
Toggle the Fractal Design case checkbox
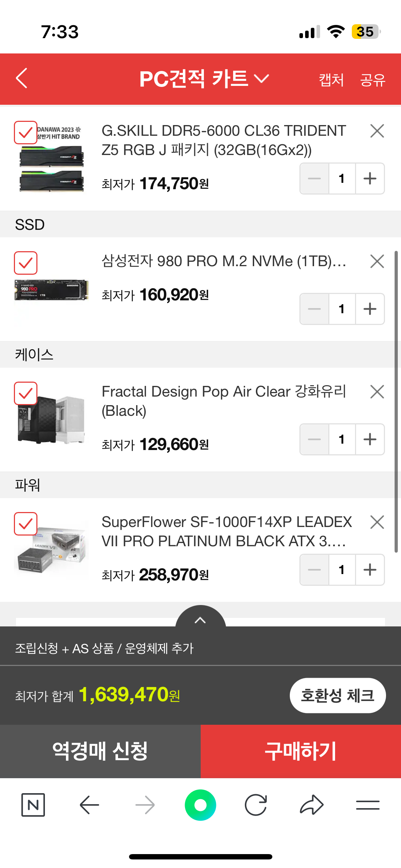point(26,394)
